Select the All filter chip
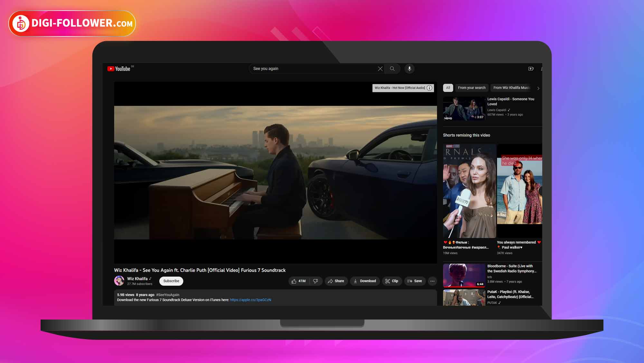The width and height of the screenshot is (644, 363). [448, 88]
